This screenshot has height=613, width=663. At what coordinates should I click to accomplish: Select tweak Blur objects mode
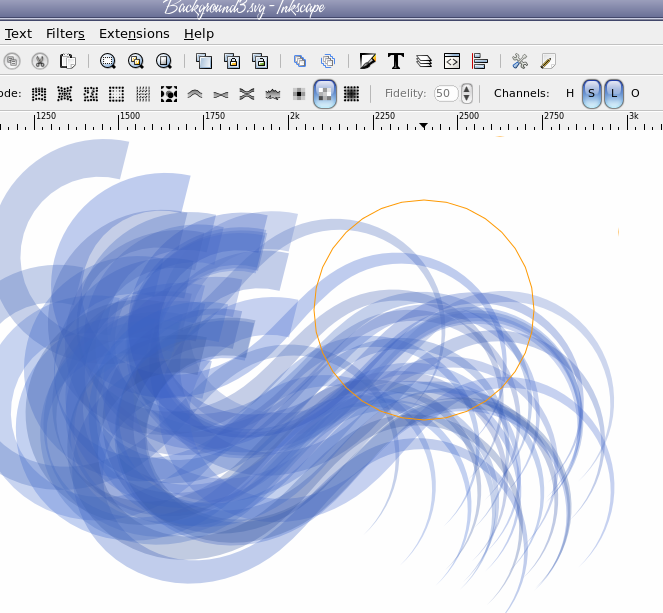pos(351,93)
